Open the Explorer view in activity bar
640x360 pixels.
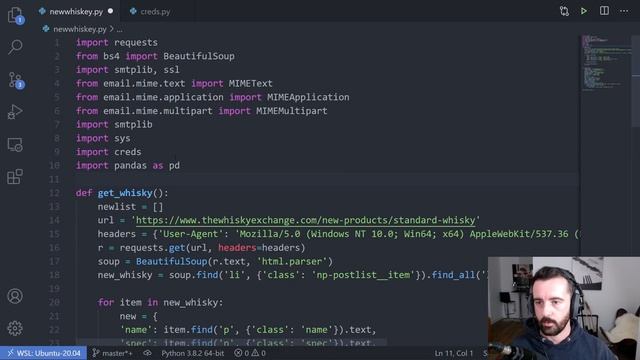point(15,16)
